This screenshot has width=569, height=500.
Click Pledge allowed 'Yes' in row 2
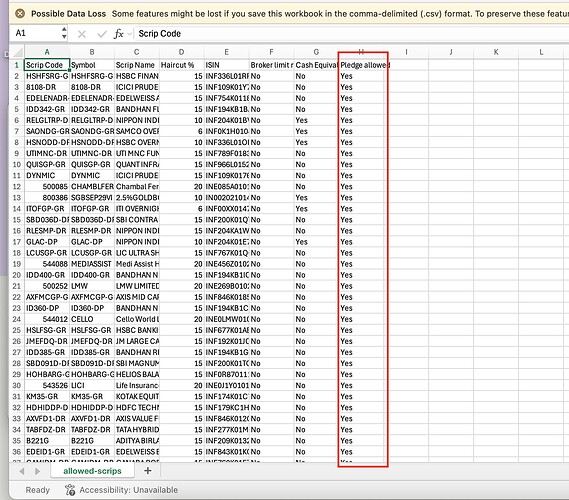coord(361,76)
